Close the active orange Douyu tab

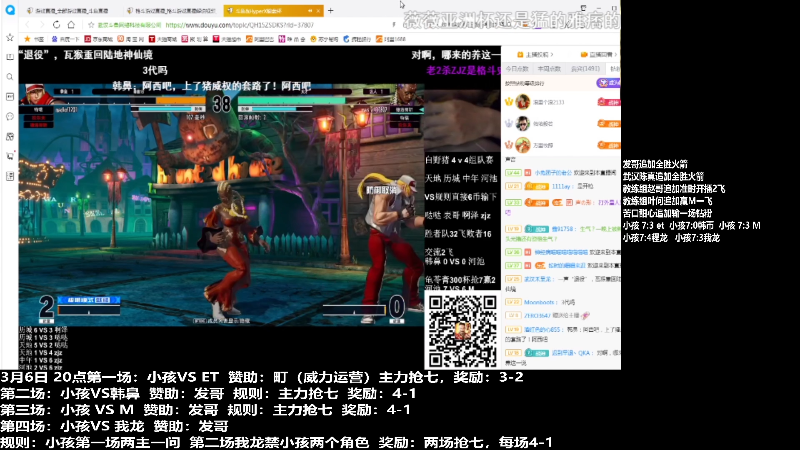(318, 10)
